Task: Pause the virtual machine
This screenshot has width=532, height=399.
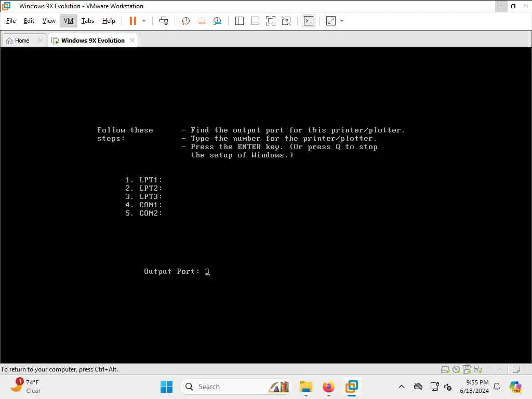Action: [x=132, y=21]
